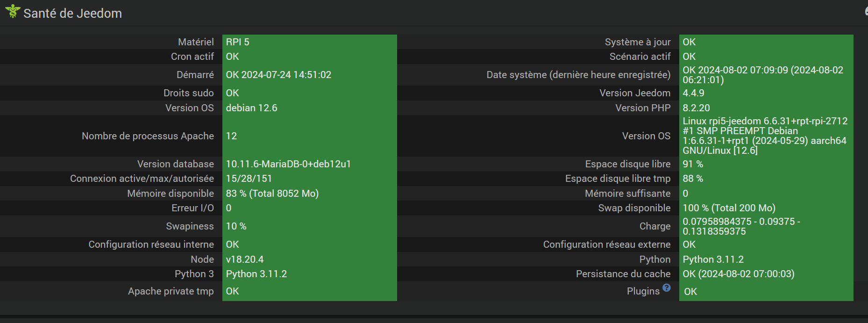
Task: Click the Santé de Jeedom title
Action: pos(72,14)
